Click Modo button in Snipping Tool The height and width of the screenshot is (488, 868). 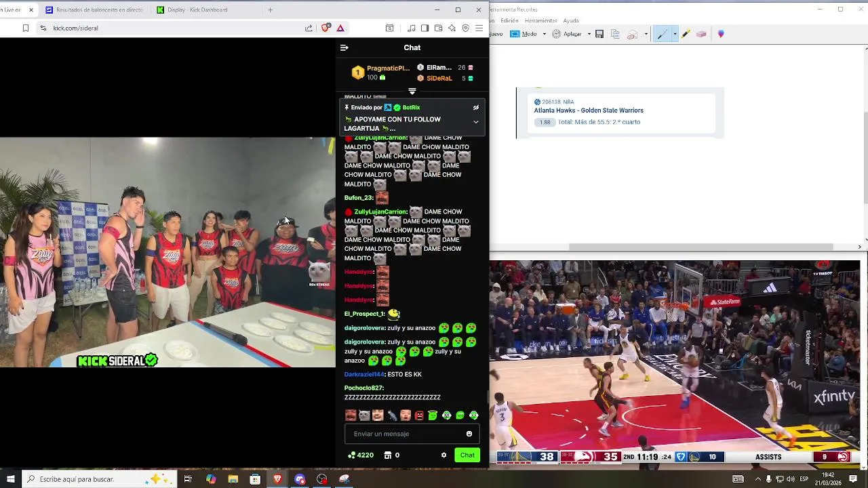[523, 34]
